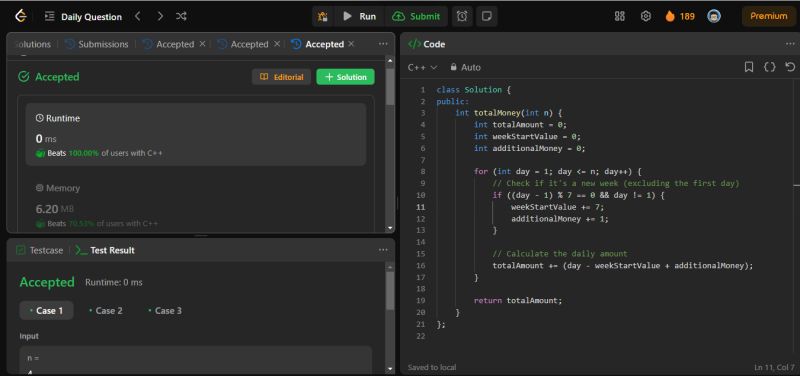The height and width of the screenshot is (376, 800).
Task: Close the active Accepted tab
Action: click(x=351, y=44)
